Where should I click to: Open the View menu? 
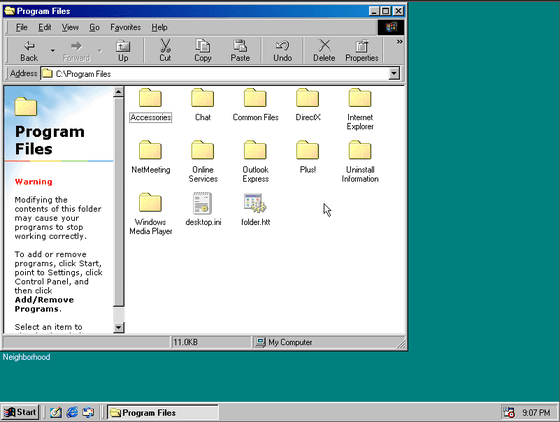point(70,27)
